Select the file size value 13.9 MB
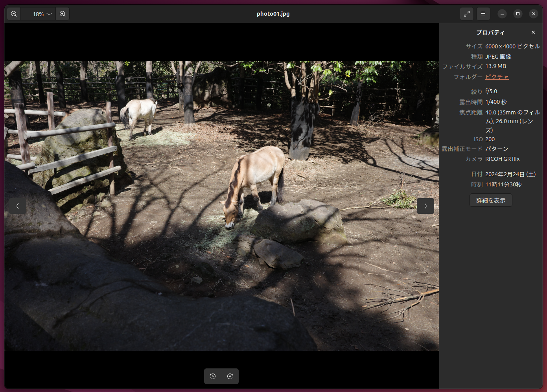 [495, 66]
